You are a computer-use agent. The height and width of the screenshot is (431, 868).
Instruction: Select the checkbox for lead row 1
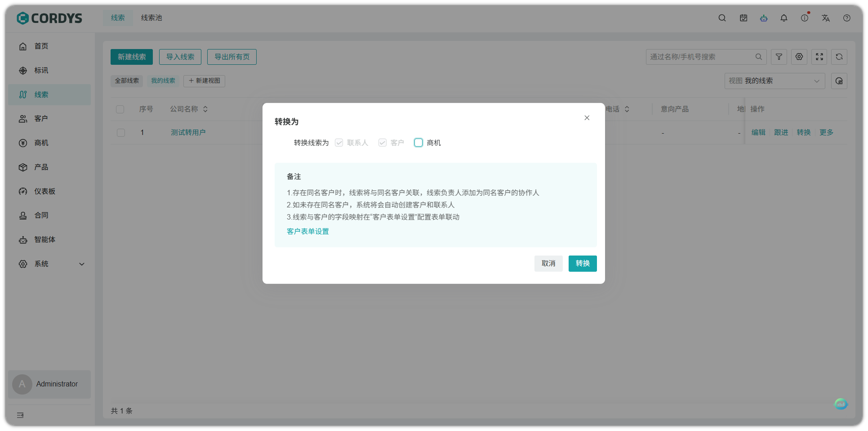click(x=120, y=132)
